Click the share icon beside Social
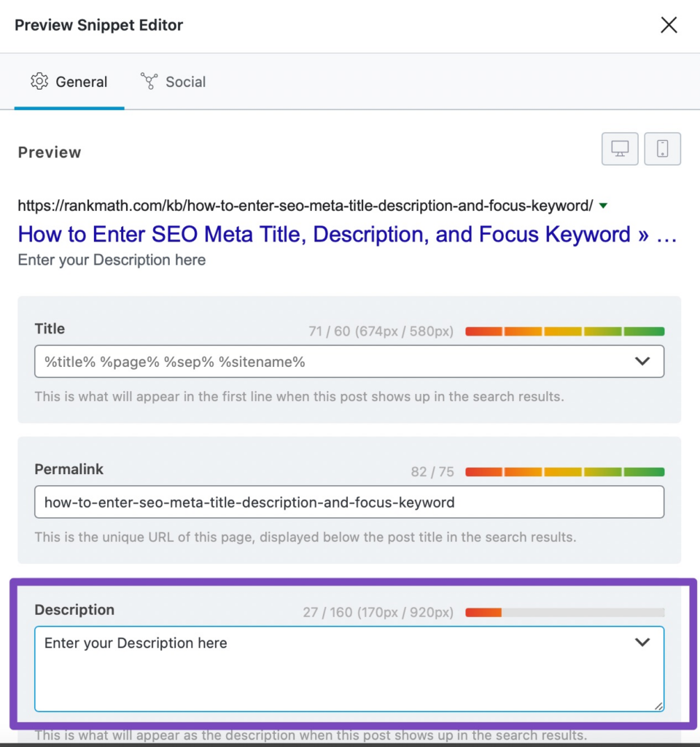Image resolution: width=700 pixels, height=747 pixels. click(x=149, y=82)
